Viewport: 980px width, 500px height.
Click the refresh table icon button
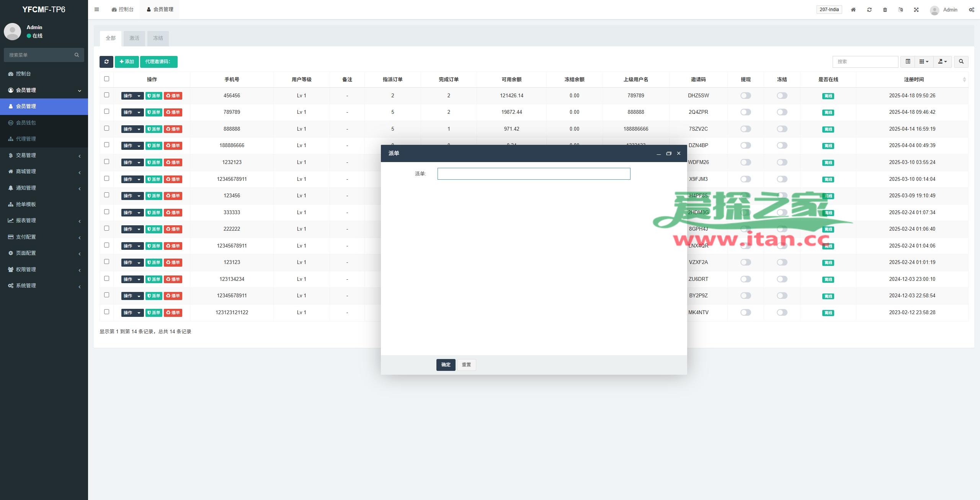106,62
